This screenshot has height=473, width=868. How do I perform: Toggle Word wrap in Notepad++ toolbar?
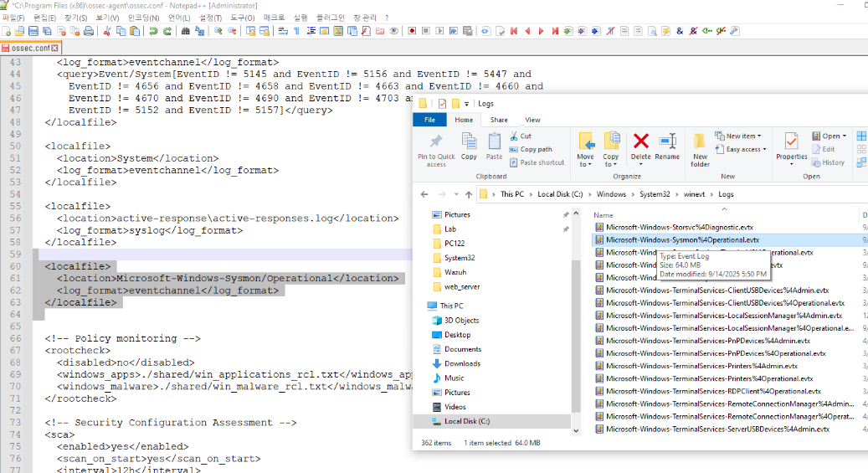(x=283, y=31)
